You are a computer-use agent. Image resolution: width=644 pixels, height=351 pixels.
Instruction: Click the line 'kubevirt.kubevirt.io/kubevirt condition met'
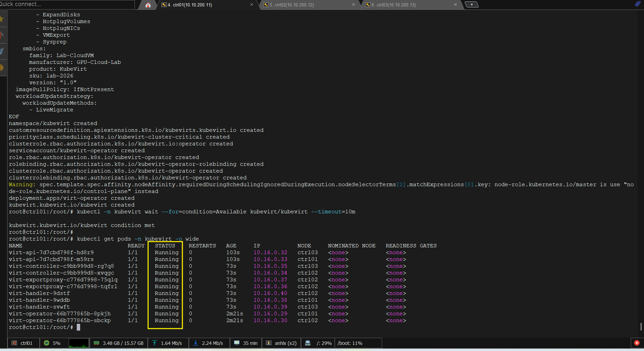click(82, 225)
